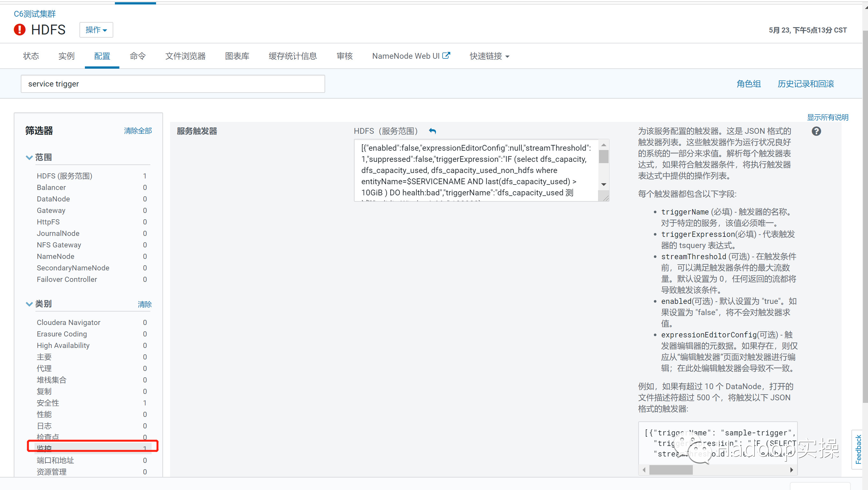Click the question mark help icon
Image resolution: width=868 pixels, height=490 pixels.
coord(816,131)
